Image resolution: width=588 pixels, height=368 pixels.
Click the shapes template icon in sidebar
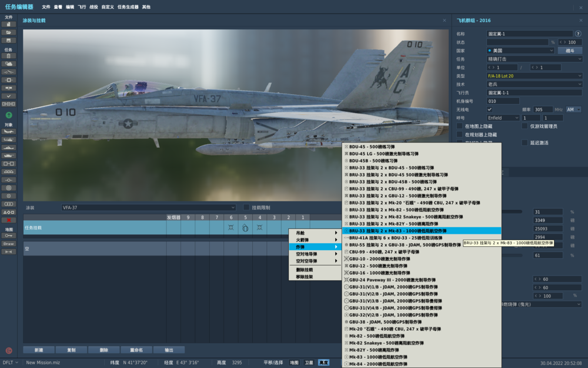click(9, 212)
